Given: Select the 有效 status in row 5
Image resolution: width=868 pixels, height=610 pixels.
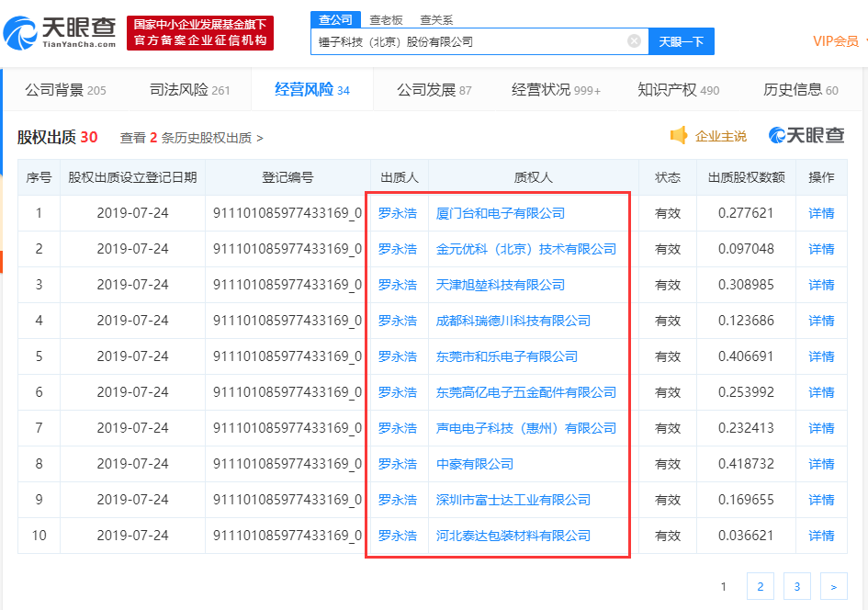Looking at the screenshot, I should click(x=668, y=356).
